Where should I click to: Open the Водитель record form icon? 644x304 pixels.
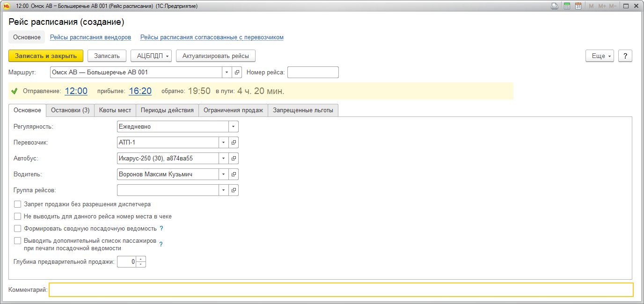(234, 174)
